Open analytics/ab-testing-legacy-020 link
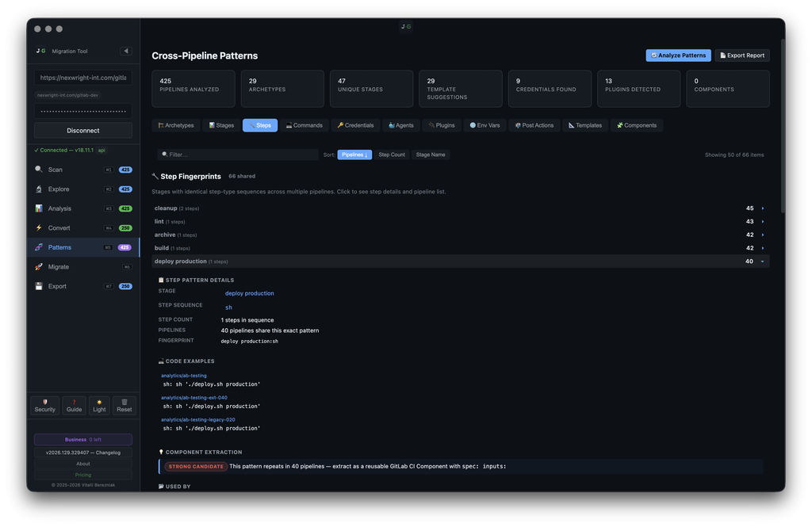 pos(197,420)
